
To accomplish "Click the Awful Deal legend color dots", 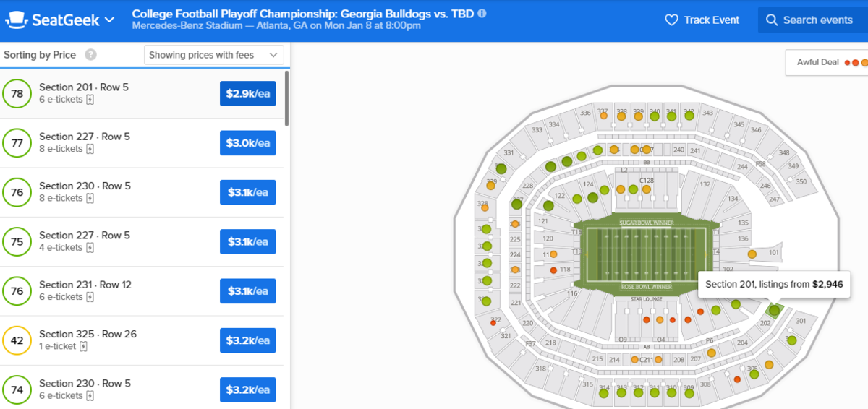I will [x=856, y=63].
